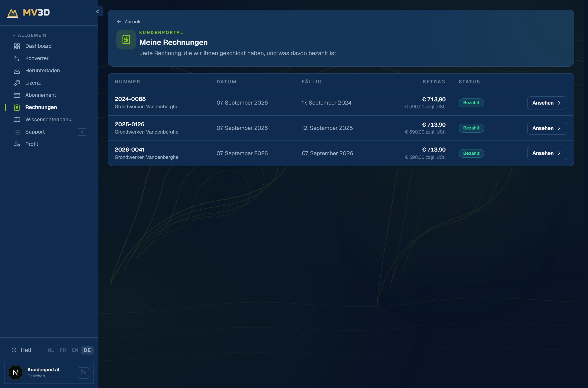Open Profil from the sidebar

point(49,144)
